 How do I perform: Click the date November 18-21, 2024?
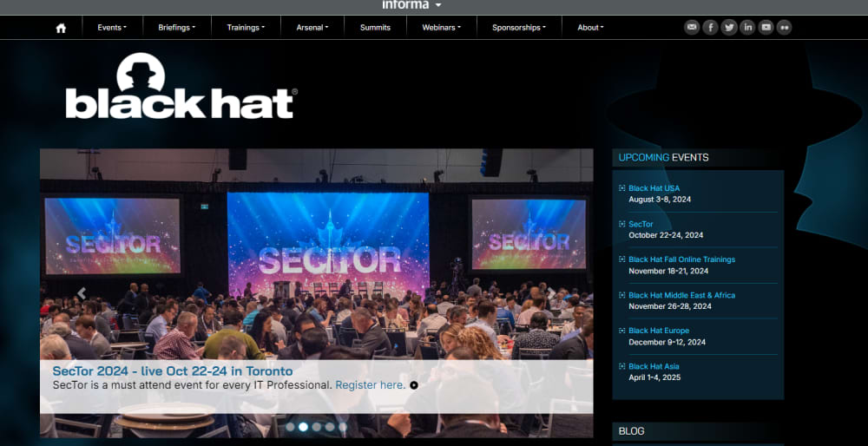(668, 271)
